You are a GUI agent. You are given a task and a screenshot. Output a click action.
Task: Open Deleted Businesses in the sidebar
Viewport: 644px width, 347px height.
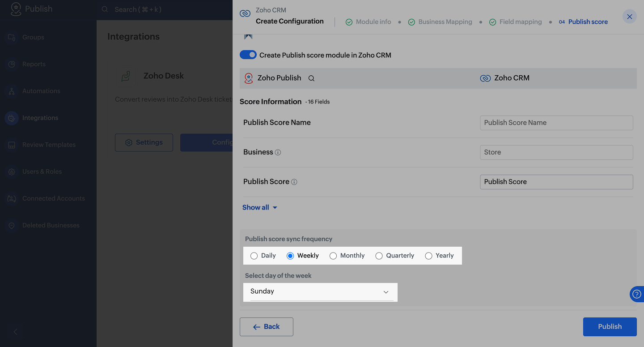(x=51, y=225)
